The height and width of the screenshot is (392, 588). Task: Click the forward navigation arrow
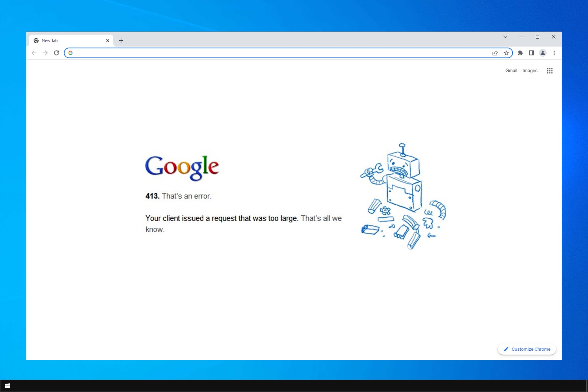pyautogui.click(x=45, y=53)
